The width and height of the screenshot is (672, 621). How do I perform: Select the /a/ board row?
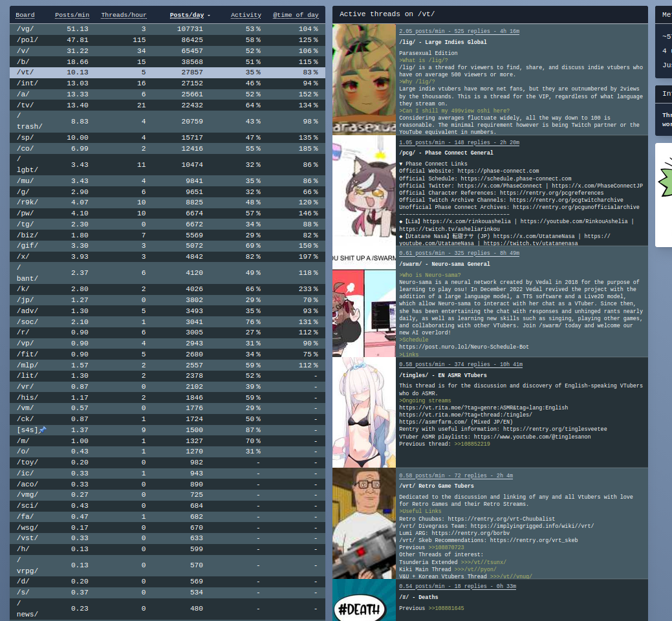pos(167,94)
